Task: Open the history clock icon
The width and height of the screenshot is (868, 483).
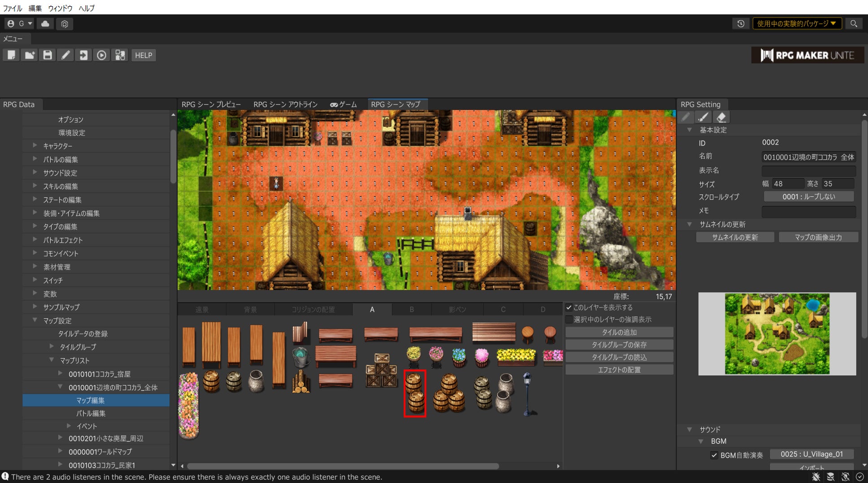Action: pyautogui.click(x=741, y=24)
